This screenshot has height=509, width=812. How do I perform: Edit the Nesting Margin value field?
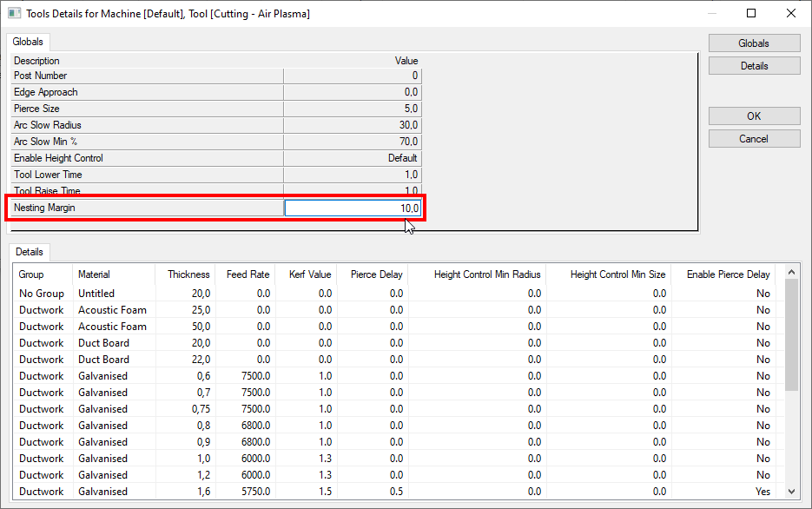coord(352,208)
